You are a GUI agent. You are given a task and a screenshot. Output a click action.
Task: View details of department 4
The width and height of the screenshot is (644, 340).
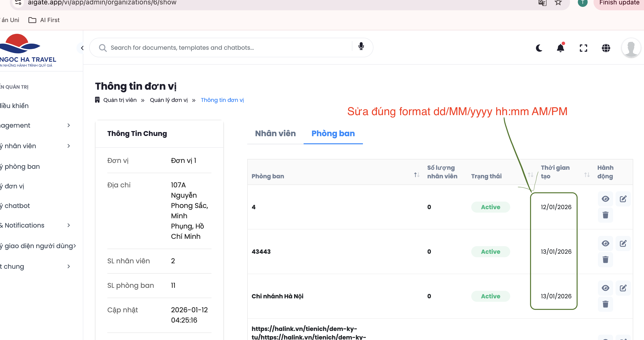pos(605,199)
